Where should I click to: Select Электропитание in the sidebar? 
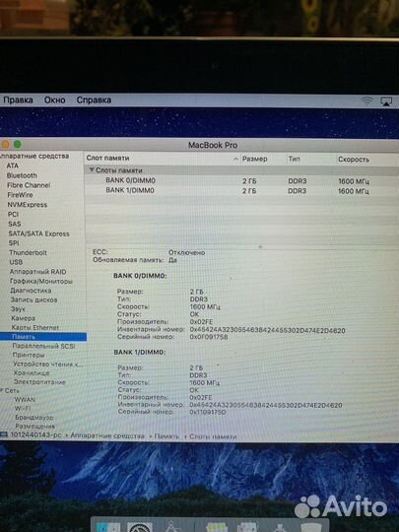tap(39, 382)
